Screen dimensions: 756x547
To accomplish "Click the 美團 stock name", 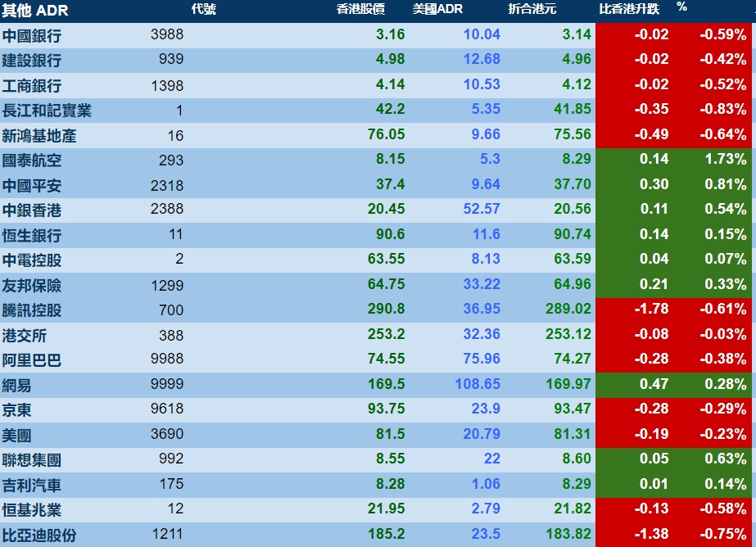I will pyautogui.click(x=17, y=435).
